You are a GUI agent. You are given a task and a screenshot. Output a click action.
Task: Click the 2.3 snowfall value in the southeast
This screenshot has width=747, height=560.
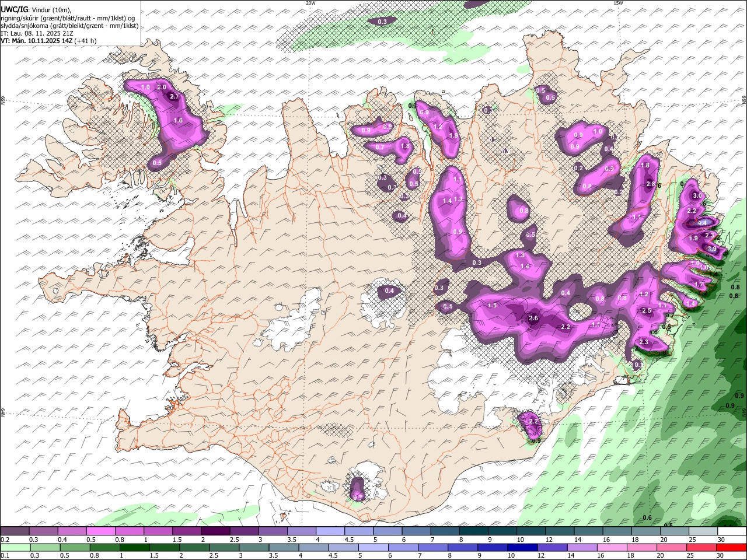644,342
